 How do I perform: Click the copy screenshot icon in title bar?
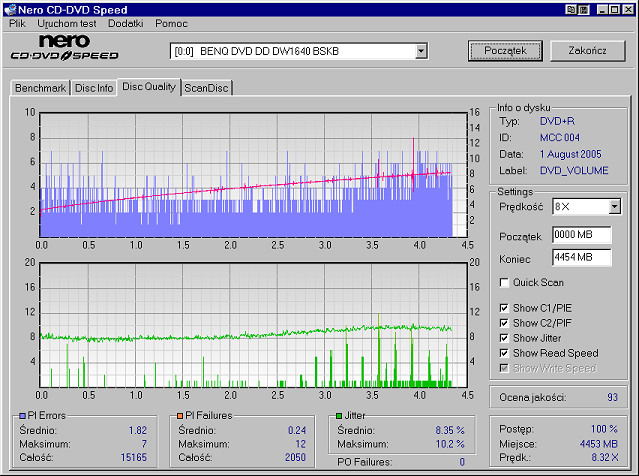pos(571,9)
